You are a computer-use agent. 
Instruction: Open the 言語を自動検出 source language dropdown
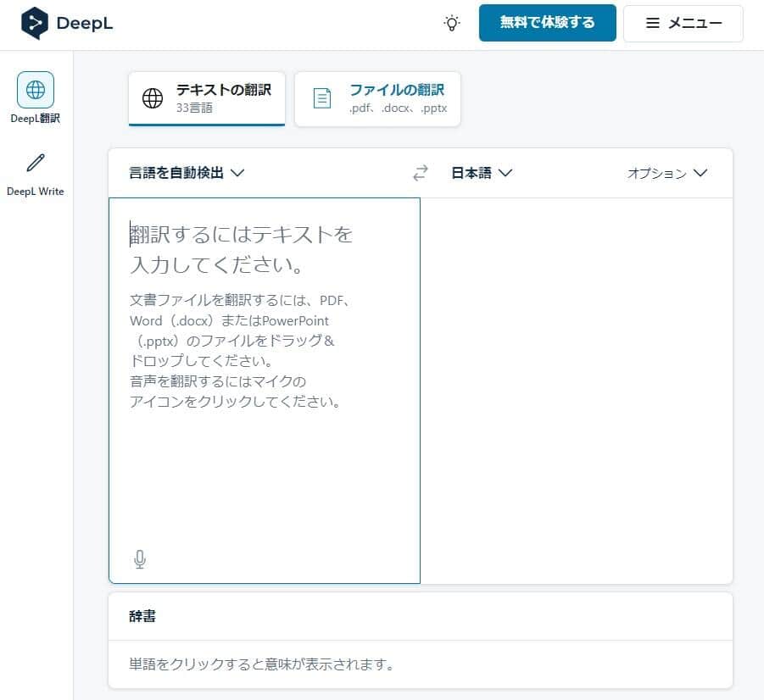[185, 173]
